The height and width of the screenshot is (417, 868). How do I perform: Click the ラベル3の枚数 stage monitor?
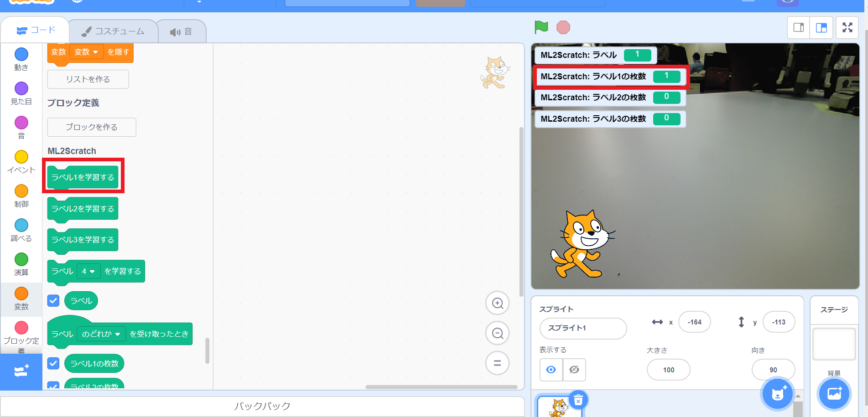(610, 119)
